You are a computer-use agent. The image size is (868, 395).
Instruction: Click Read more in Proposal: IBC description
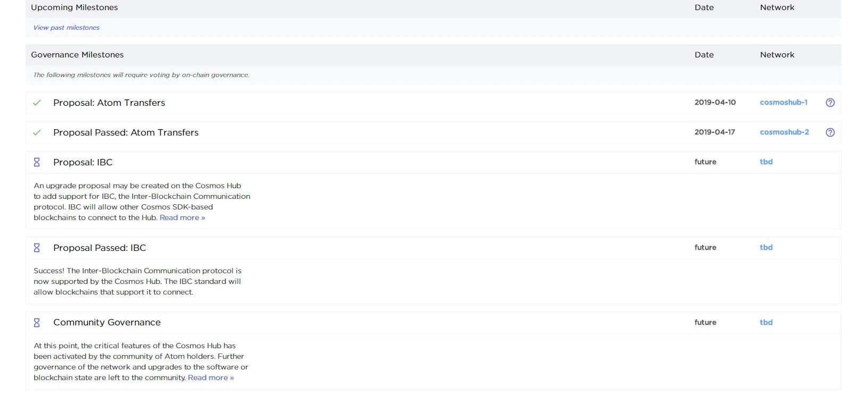[182, 217]
